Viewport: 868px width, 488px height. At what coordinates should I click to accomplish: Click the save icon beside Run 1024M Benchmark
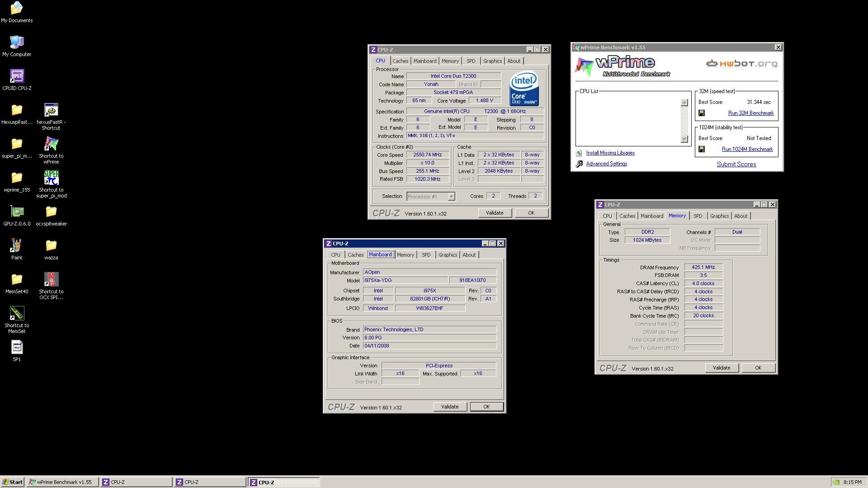(x=702, y=149)
